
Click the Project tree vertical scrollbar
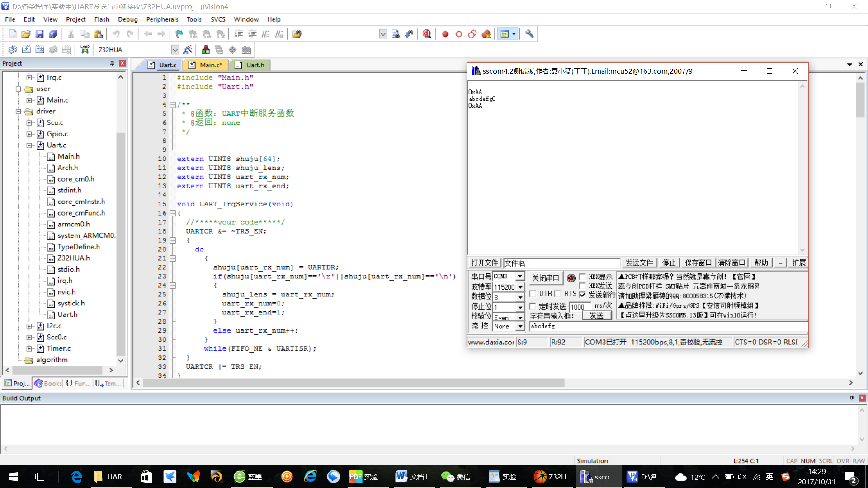120,244
